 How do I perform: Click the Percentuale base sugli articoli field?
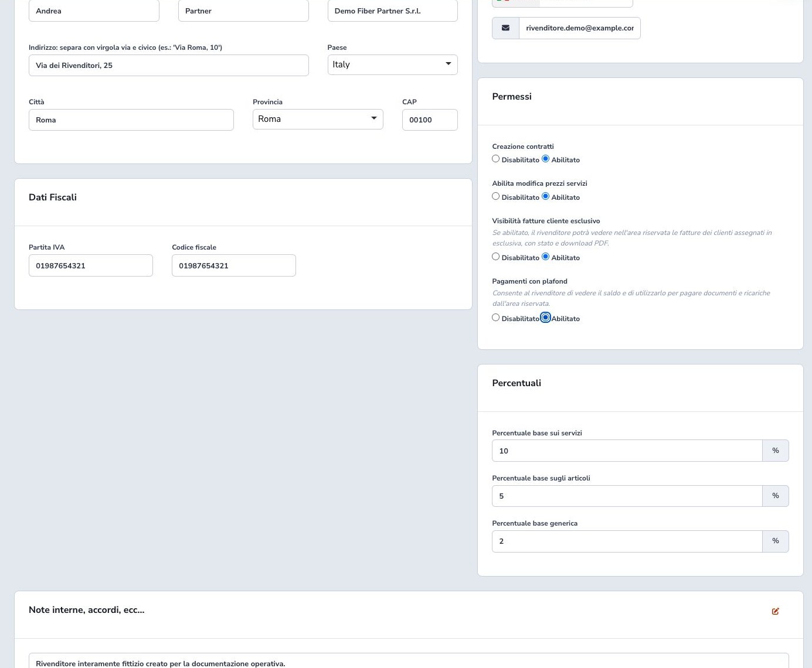tap(627, 496)
